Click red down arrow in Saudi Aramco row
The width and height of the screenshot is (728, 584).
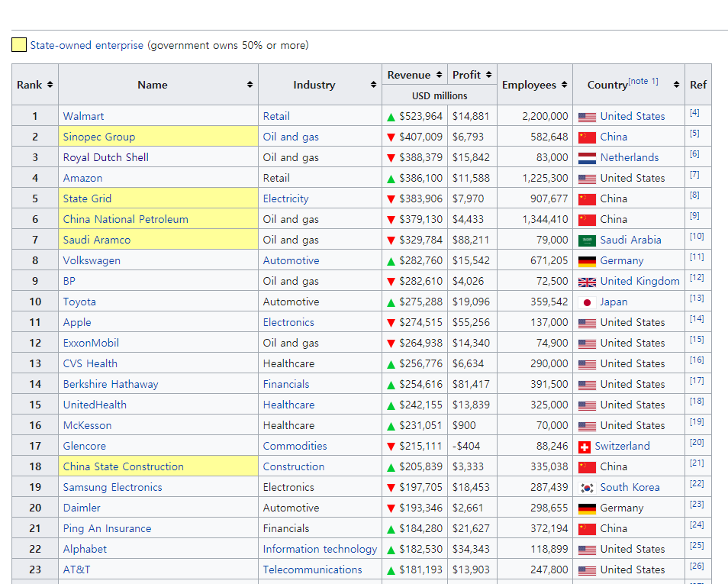(x=391, y=240)
